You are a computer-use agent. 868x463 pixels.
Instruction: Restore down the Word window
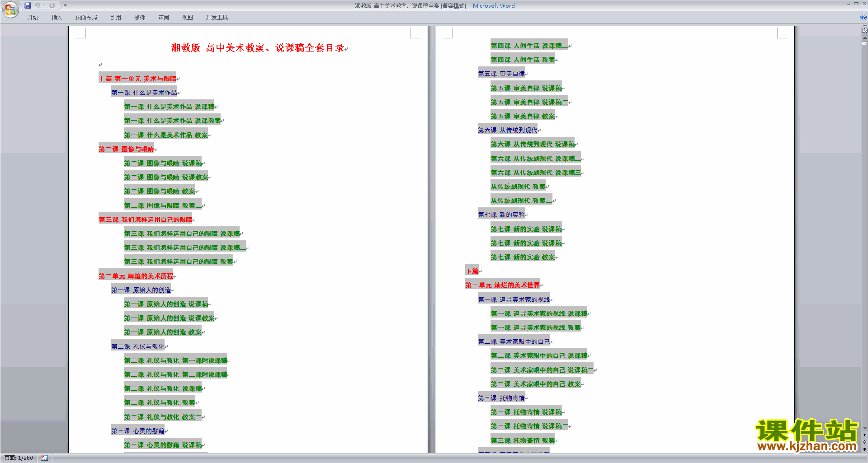pyautogui.click(x=856, y=4)
